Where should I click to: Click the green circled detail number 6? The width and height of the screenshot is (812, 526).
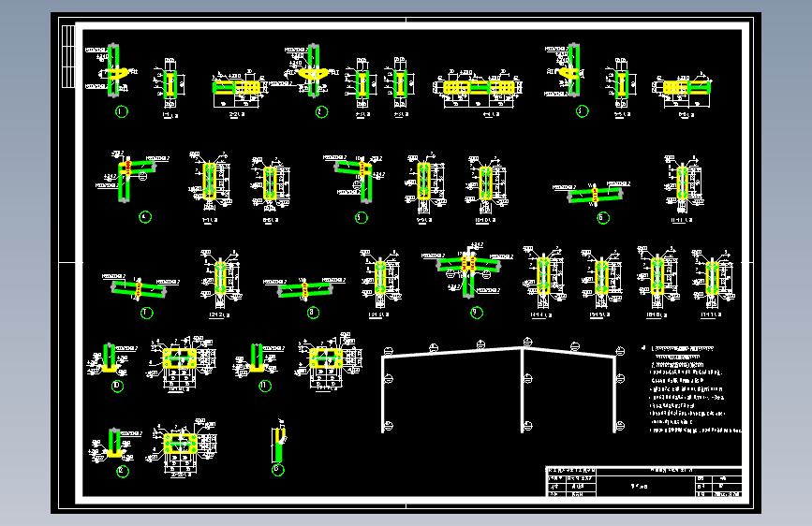tap(603, 217)
